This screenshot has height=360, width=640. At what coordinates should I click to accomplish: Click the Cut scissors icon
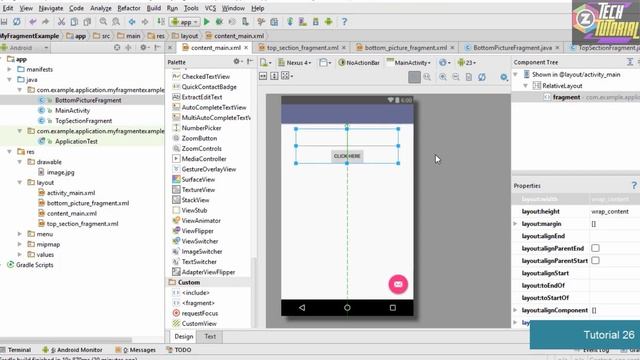(61, 22)
